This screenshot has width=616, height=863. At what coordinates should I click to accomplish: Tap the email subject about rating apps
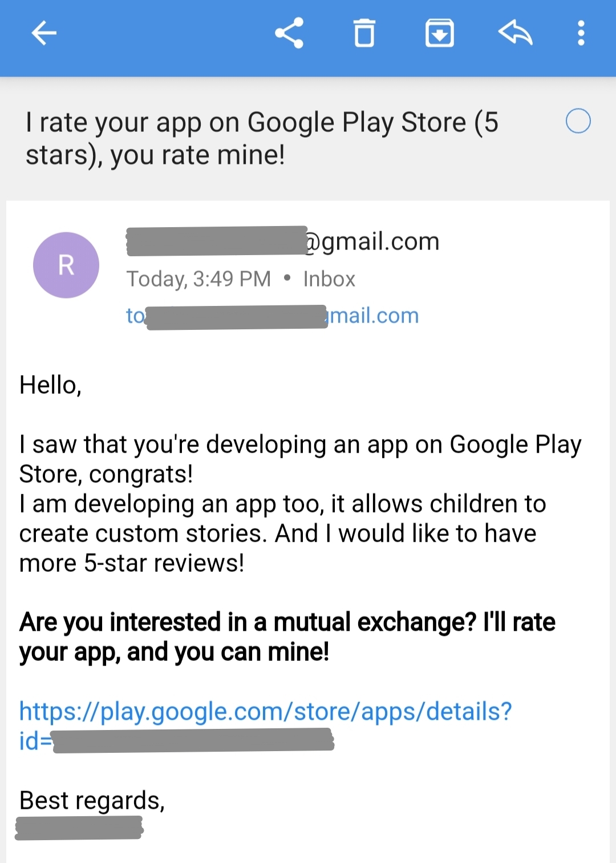click(x=262, y=139)
